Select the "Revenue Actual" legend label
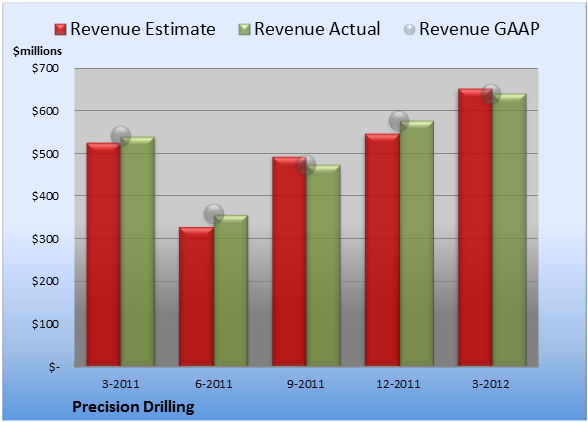This screenshot has width=588, height=422. pyautogui.click(x=317, y=29)
